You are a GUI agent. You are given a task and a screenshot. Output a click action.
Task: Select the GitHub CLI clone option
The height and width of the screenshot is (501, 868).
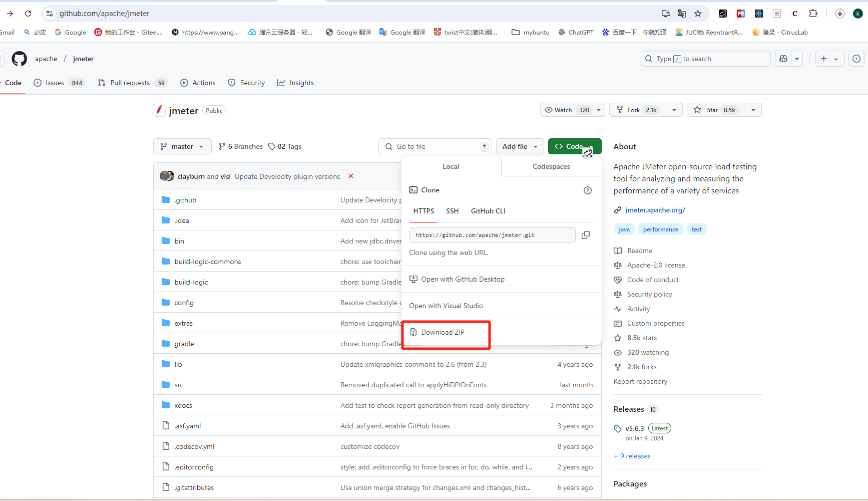tap(488, 211)
